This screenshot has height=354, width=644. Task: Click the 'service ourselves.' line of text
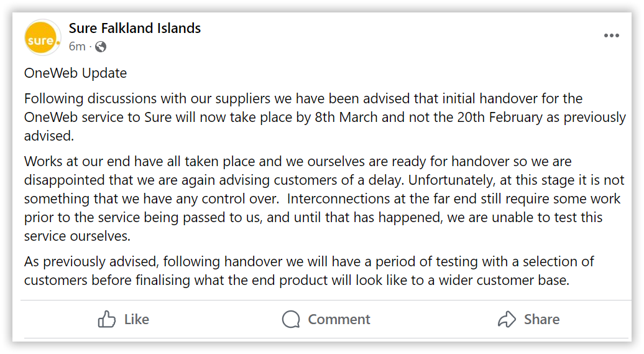77,236
